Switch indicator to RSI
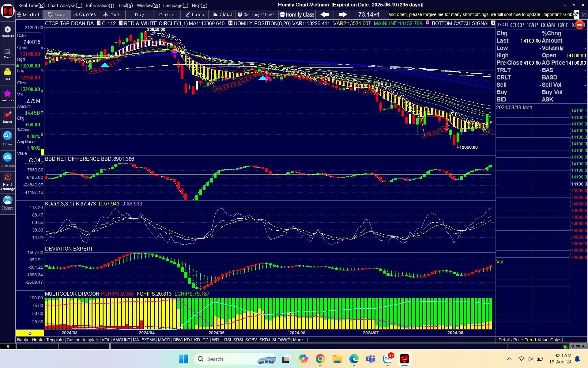 tap(227, 340)
